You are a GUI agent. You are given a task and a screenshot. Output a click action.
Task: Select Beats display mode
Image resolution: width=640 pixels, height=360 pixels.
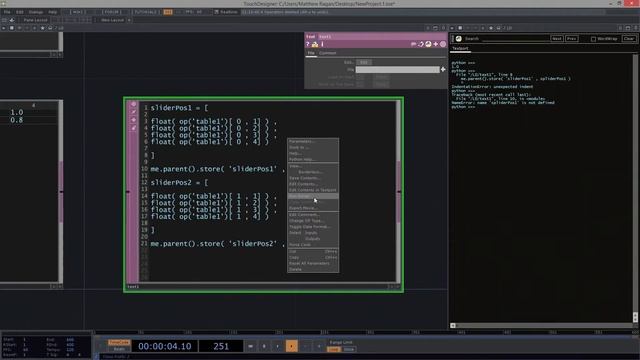119,349
